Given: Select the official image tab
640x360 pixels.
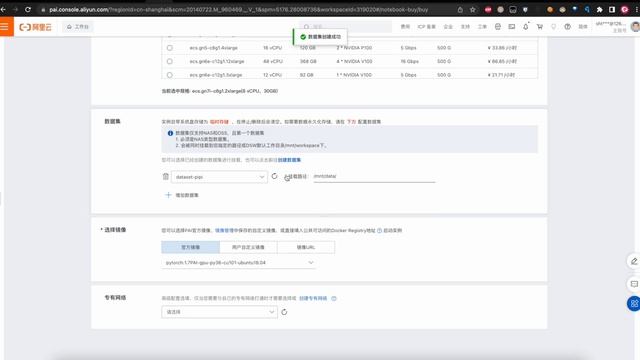Looking at the screenshot, I should (191, 247).
